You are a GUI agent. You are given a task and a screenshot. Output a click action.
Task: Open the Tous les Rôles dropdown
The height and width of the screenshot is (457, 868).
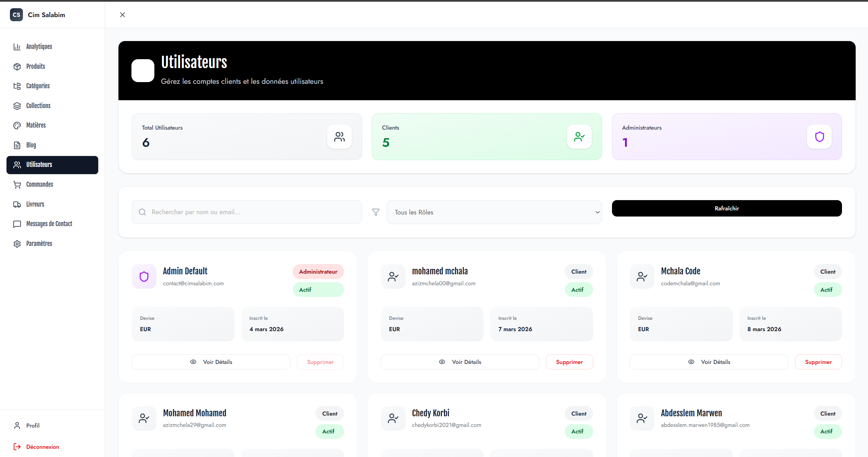pos(494,212)
